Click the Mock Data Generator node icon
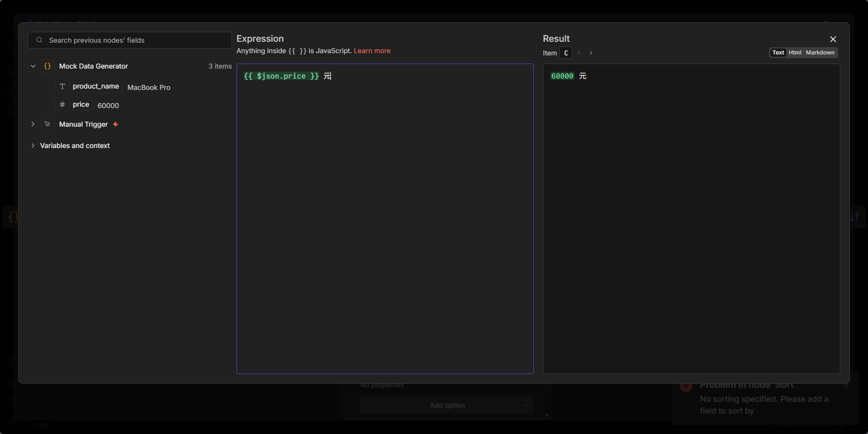868x434 pixels. pos(48,66)
